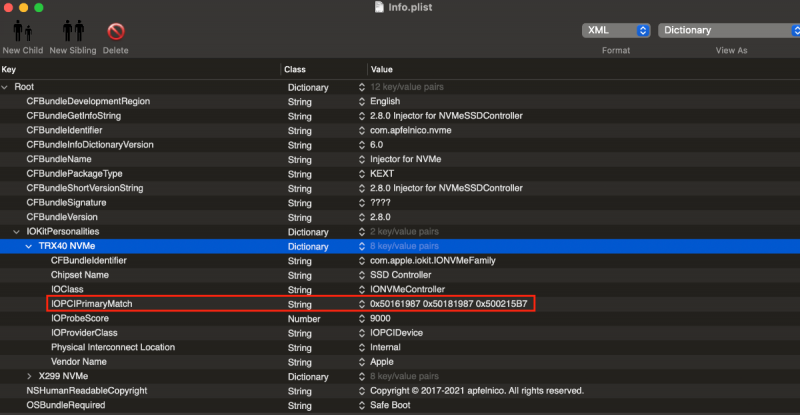Viewport: 800px width, 415px height.
Task: Click the yellow minimize window button
Action: (23, 7)
